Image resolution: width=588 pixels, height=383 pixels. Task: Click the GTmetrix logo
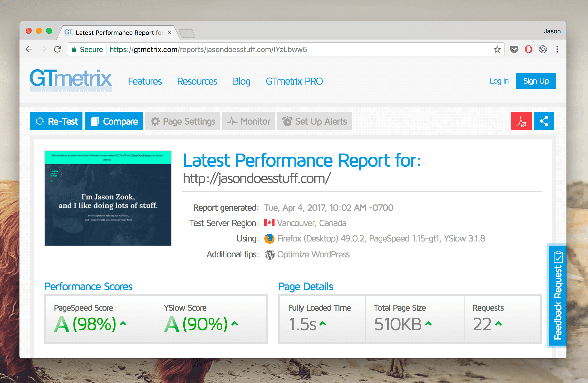(71, 80)
